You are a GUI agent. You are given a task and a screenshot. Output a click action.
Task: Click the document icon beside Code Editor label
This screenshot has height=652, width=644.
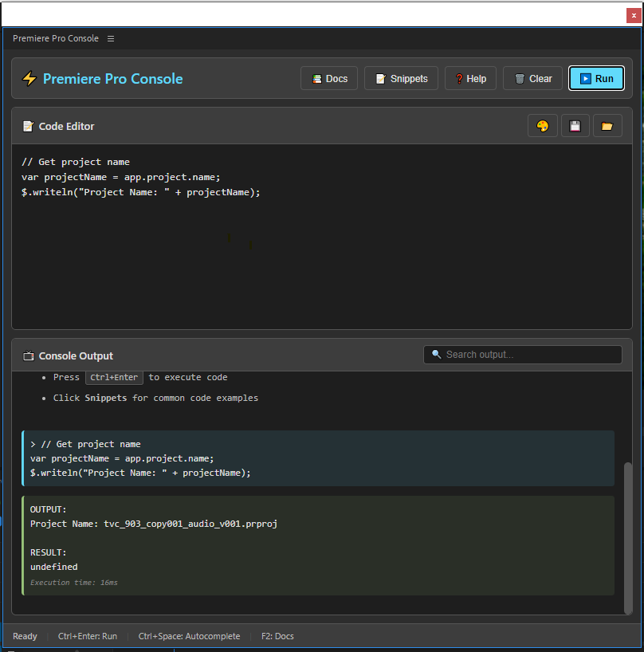27,126
